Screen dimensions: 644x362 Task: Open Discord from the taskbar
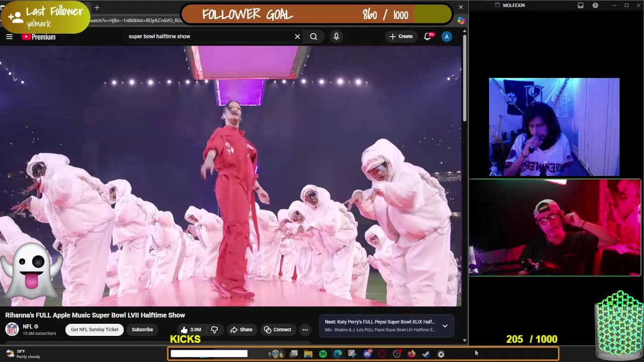[367, 354]
